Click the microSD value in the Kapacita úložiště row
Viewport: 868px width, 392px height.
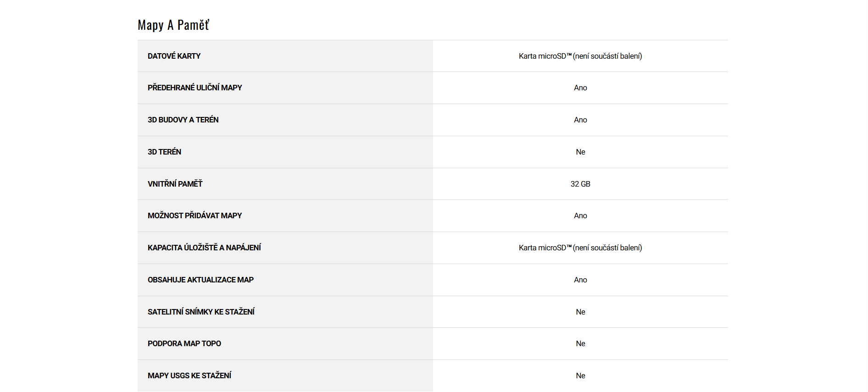point(580,248)
